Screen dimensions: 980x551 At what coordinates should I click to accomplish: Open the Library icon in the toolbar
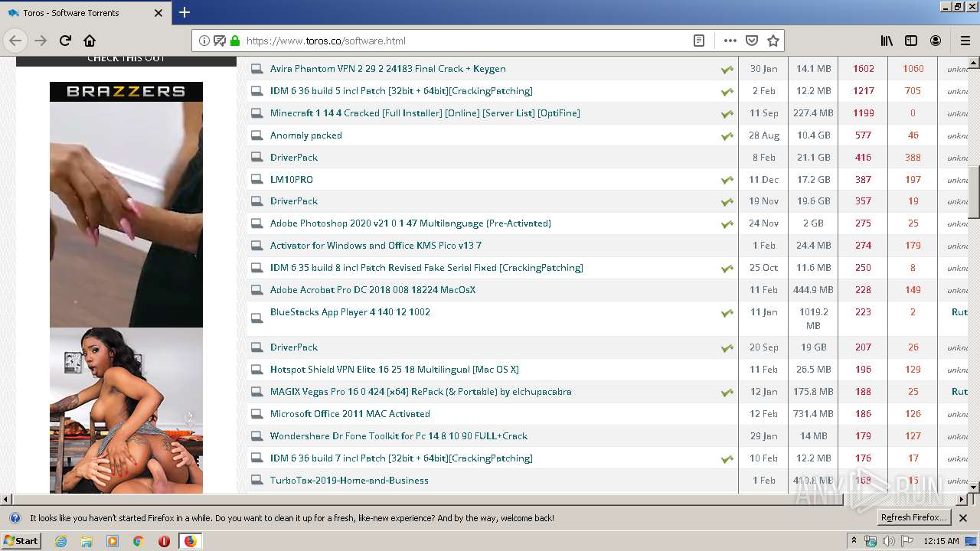pyautogui.click(x=887, y=41)
